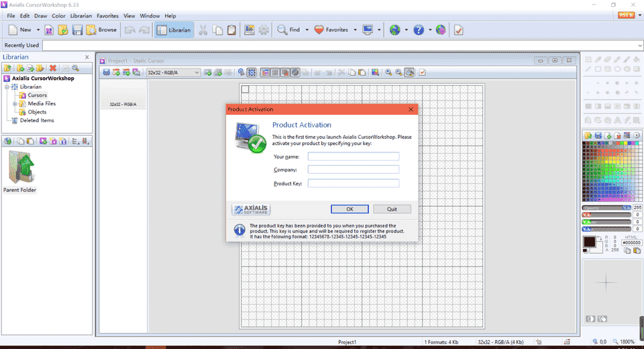Click the blue Help question mark icon
Image resolution: width=644 pixels, height=349 pixels.
coord(419,30)
